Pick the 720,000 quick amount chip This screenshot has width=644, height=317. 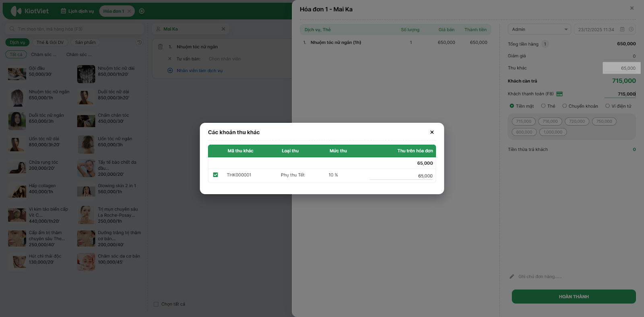(577, 121)
